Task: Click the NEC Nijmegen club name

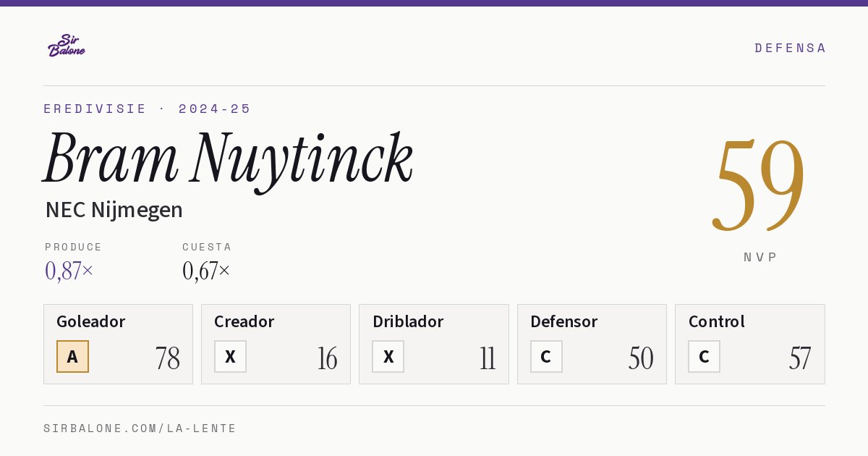Action: 114,210
